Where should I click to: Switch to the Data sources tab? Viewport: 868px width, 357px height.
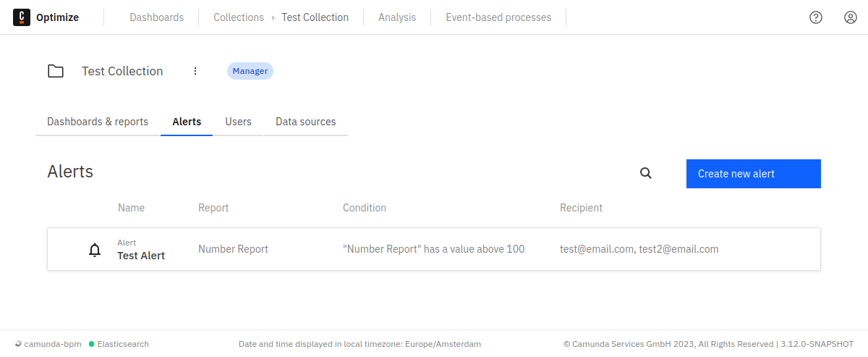click(305, 122)
